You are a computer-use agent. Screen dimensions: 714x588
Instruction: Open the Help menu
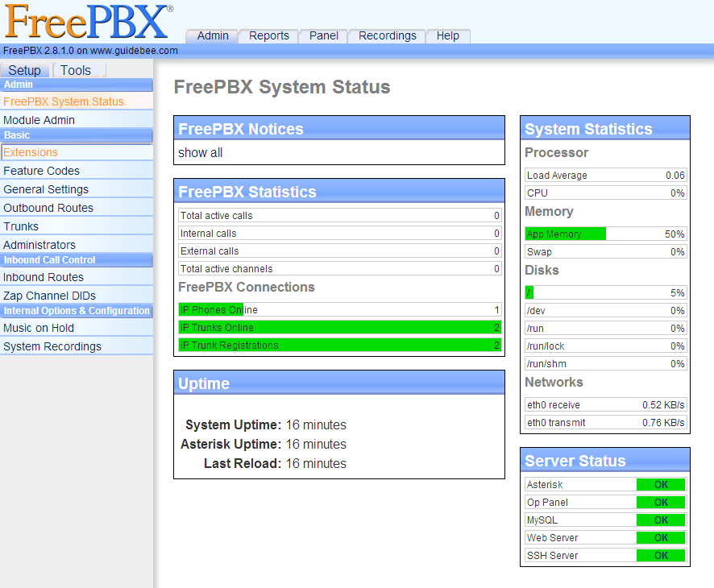pos(448,35)
